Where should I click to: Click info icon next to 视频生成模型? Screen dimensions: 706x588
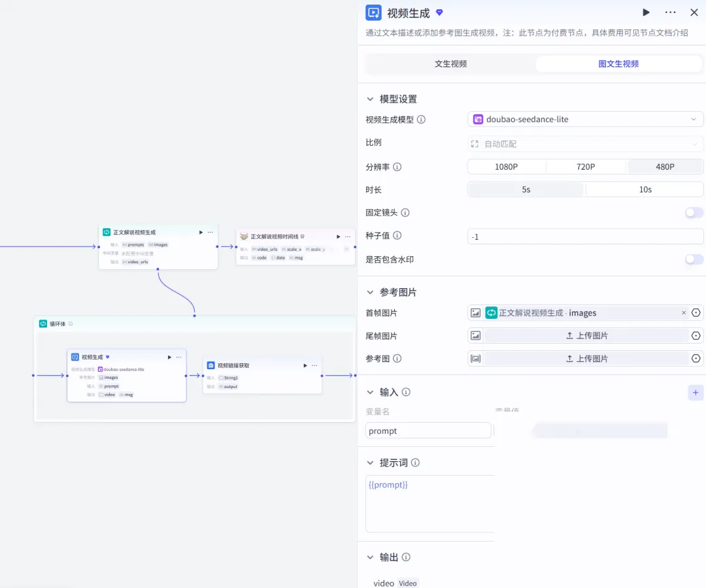tap(421, 120)
